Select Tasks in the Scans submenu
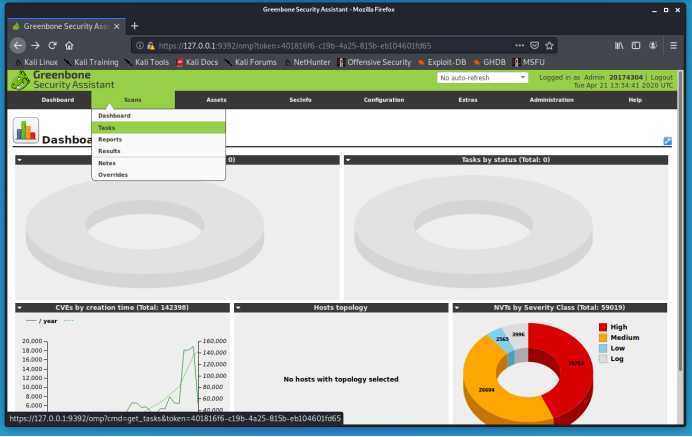Viewport: 692px width, 437px height. pos(158,128)
